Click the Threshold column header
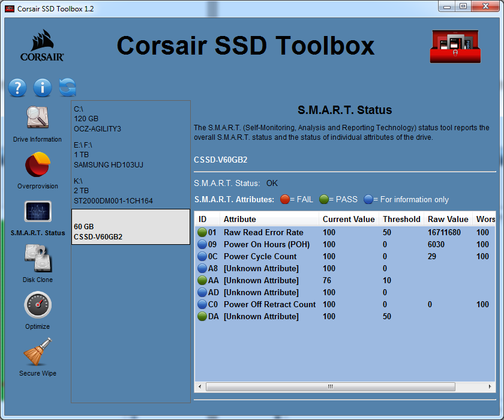The width and height of the screenshot is (504, 420). coord(401,219)
